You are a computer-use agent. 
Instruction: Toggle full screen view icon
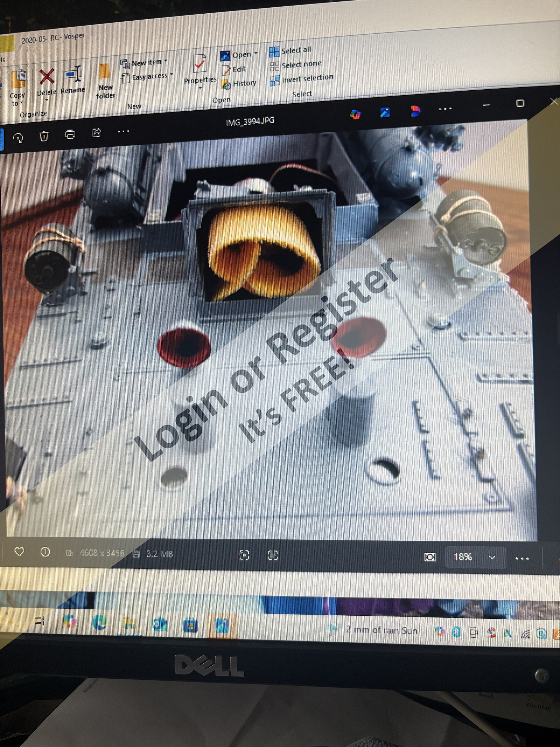click(x=244, y=555)
